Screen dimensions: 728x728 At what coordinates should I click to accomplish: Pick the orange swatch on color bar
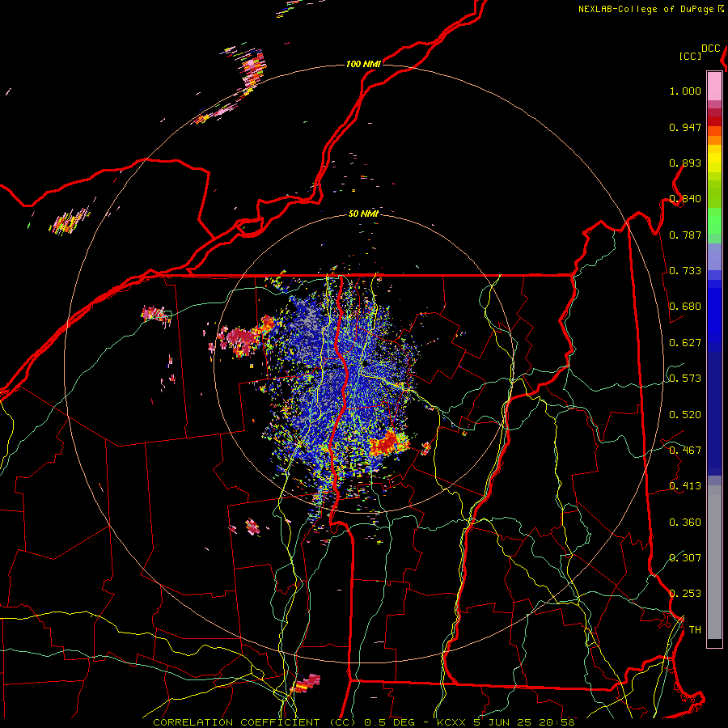(714, 140)
